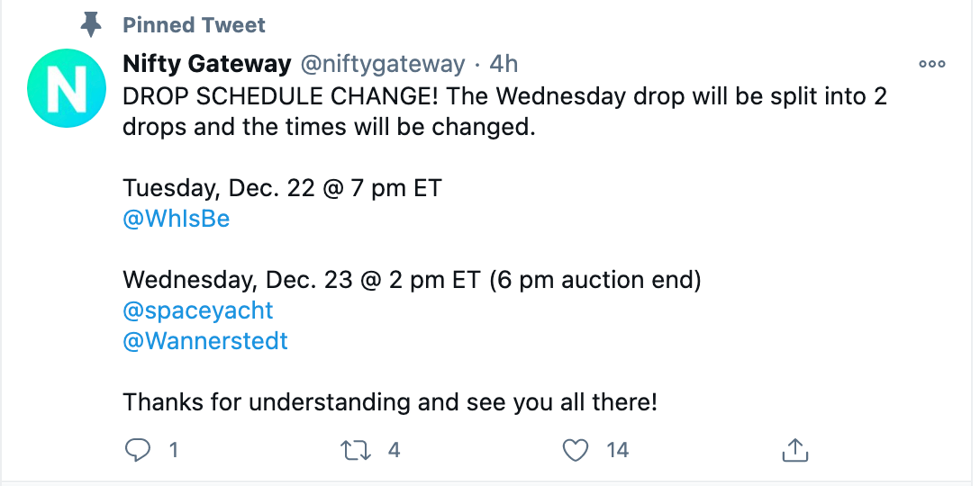This screenshot has width=980, height=486.
Task: Click the Thanks for understanding closing line
Action: click(x=390, y=402)
